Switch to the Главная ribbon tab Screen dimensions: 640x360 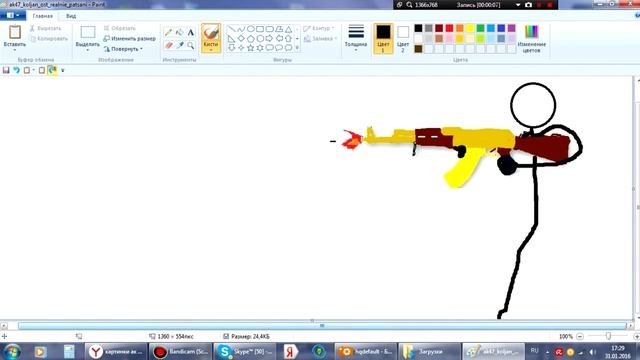[x=42, y=16]
